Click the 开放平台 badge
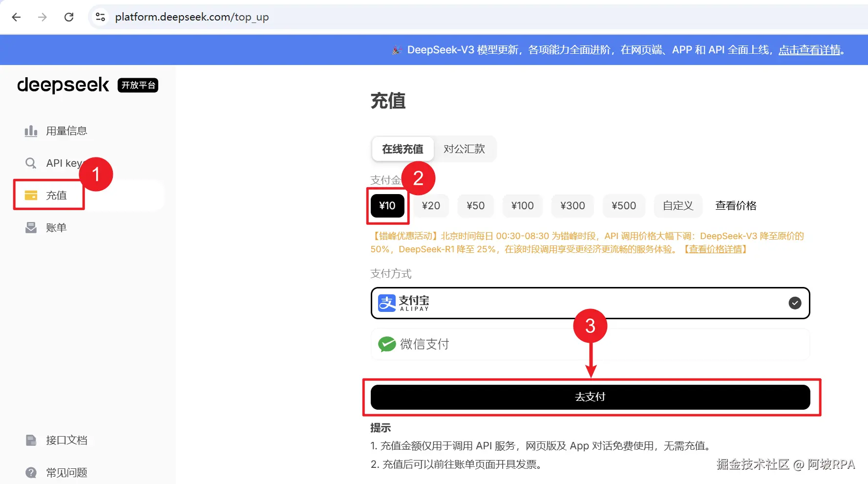This screenshot has width=868, height=484. [138, 86]
